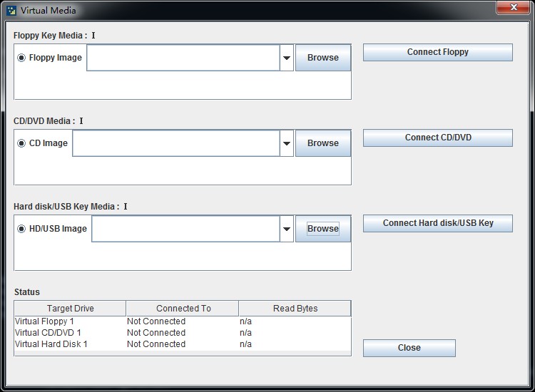Expand the Floppy Image dropdown arrow
The image size is (535, 392).
(287, 58)
